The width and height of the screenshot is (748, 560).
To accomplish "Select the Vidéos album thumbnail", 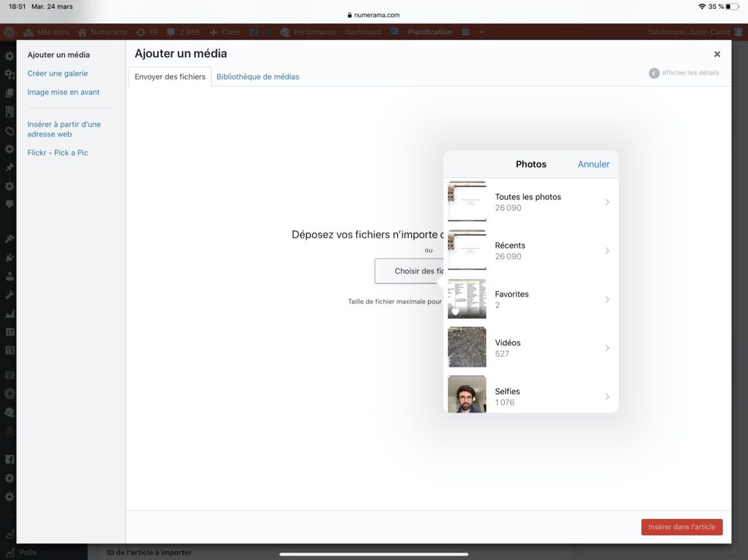I will [x=467, y=347].
